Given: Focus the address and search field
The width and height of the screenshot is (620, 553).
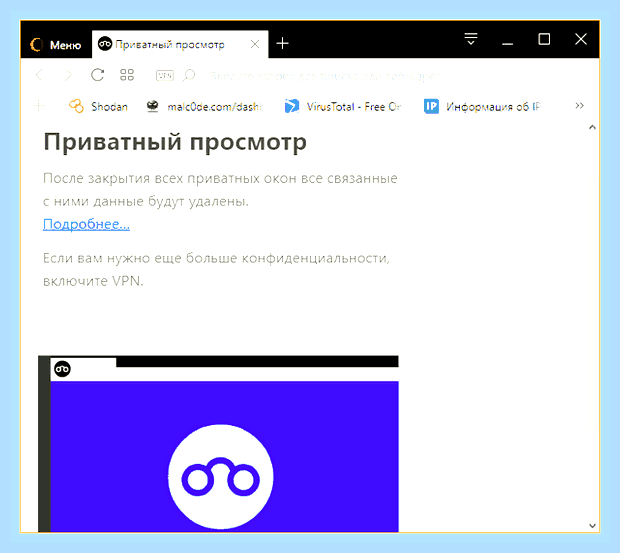Looking at the screenshot, I should [324, 75].
